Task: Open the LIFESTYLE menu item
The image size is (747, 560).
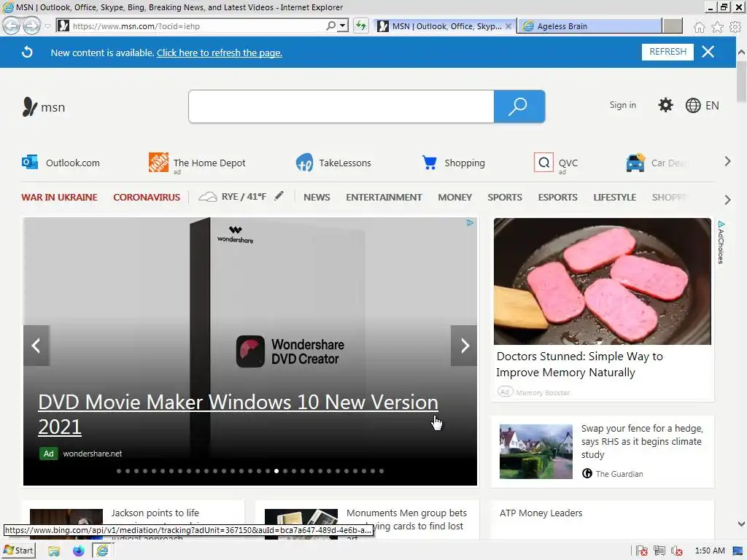Action: pyautogui.click(x=614, y=197)
